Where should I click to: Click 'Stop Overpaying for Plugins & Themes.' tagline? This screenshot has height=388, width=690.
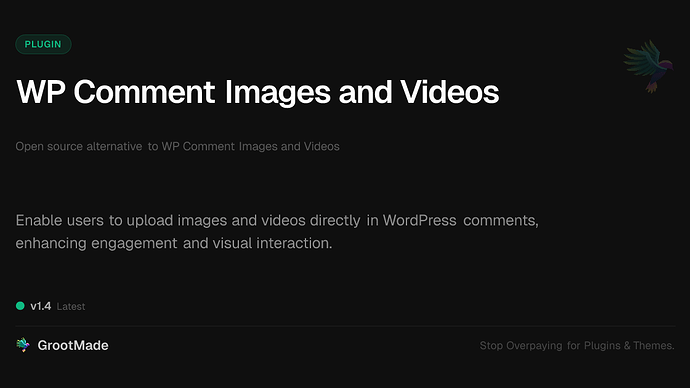577,346
